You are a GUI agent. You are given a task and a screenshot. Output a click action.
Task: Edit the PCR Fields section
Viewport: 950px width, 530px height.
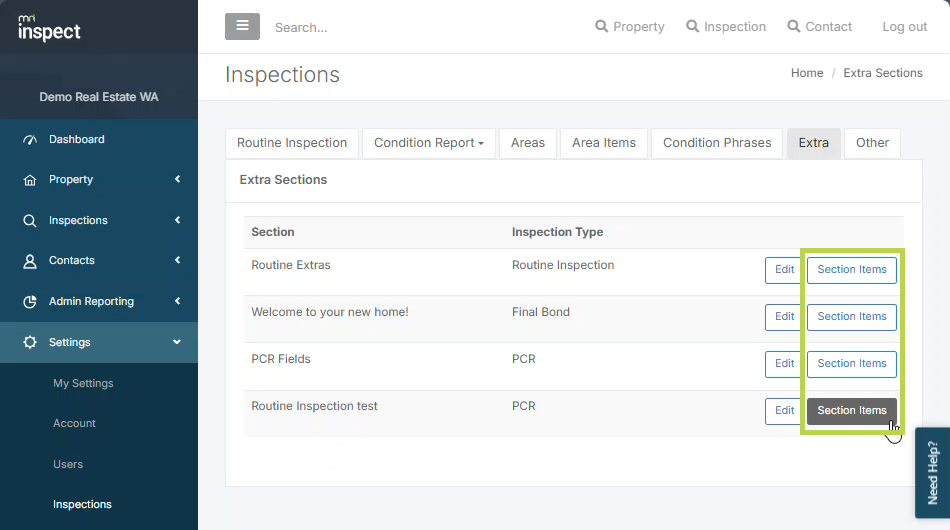pyautogui.click(x=784, y=363)
